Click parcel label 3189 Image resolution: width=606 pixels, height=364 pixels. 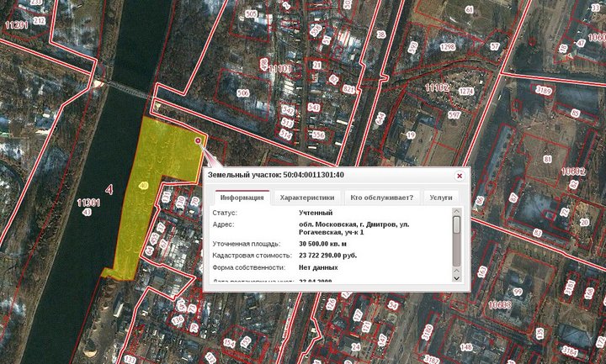click(544, 91)
